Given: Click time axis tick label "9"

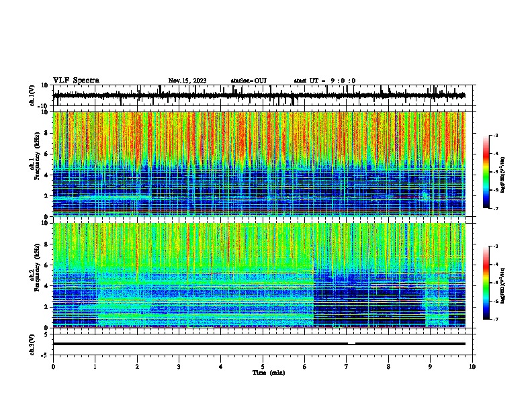Looking at the screenshot, I should tap(430, 367).
